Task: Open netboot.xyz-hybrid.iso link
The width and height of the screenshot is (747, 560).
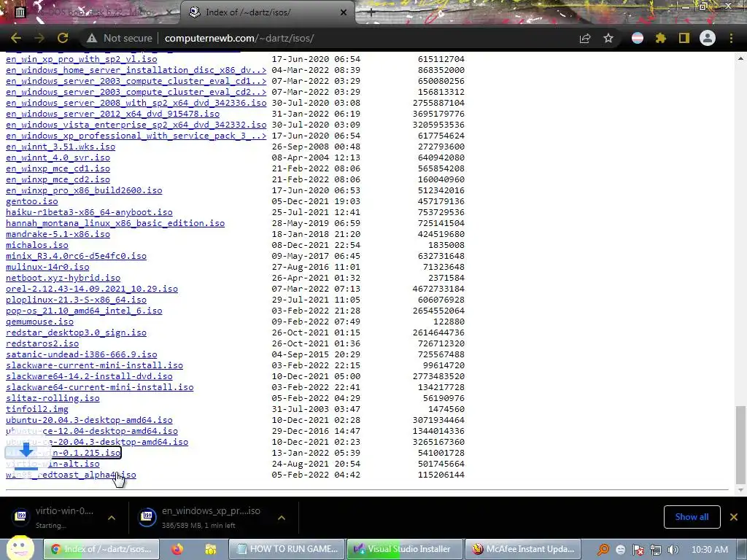Action: point(63,278)
